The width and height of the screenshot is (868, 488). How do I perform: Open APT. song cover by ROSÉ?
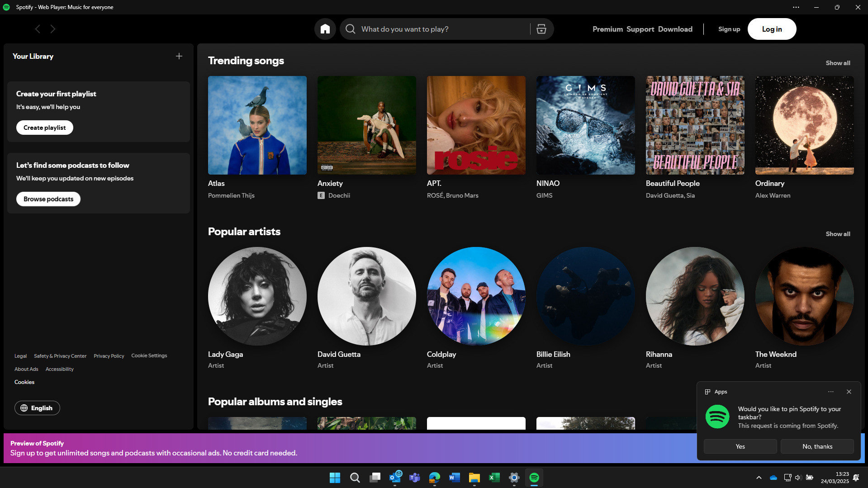point(476,125)
